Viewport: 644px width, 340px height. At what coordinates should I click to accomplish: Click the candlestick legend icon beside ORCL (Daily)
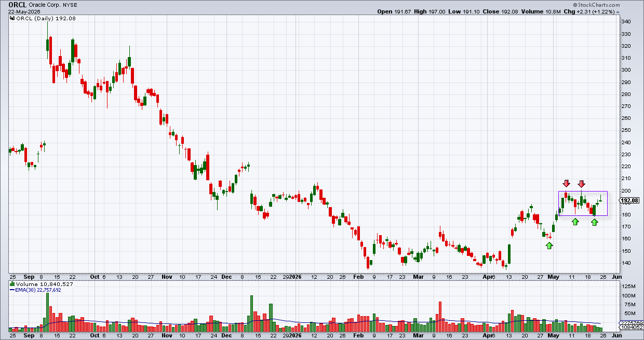pyautogui.click(x=11, y=18)
